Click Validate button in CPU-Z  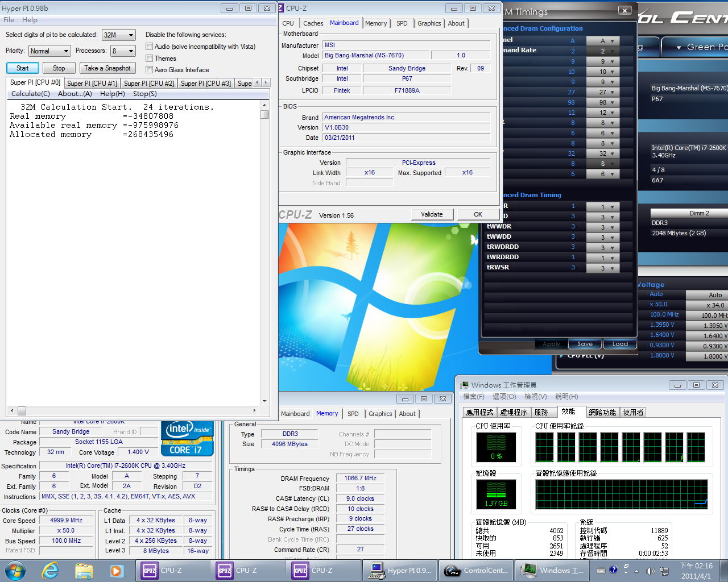(x=432, y=214)
